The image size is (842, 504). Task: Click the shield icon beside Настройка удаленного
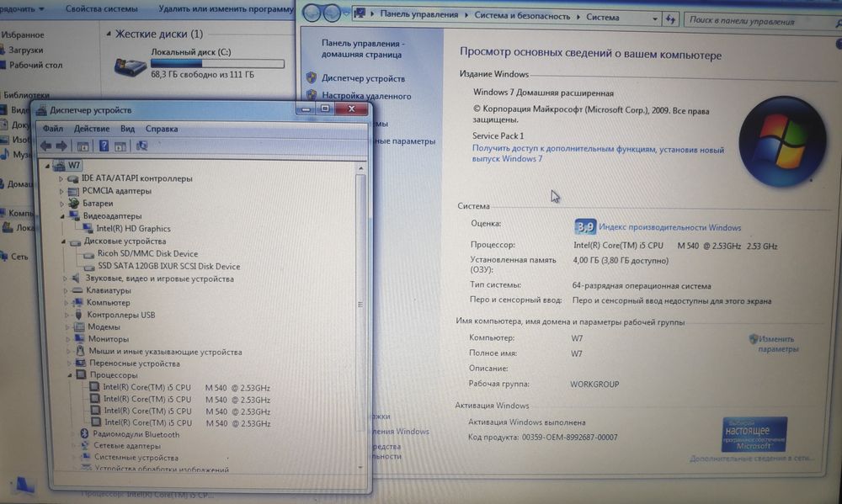coord(312,95)
